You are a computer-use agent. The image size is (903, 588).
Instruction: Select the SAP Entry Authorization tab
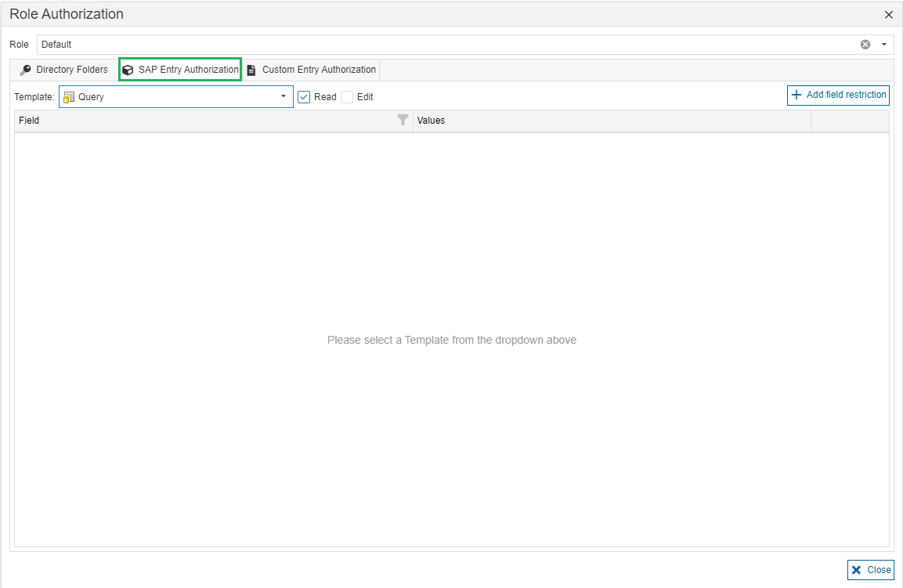[188, 70]
